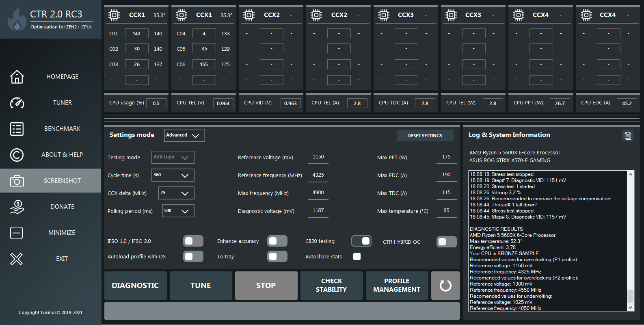Click the CTR flame logo icon
This screenshot has height=325, width=644.
(x=17, y=19)
